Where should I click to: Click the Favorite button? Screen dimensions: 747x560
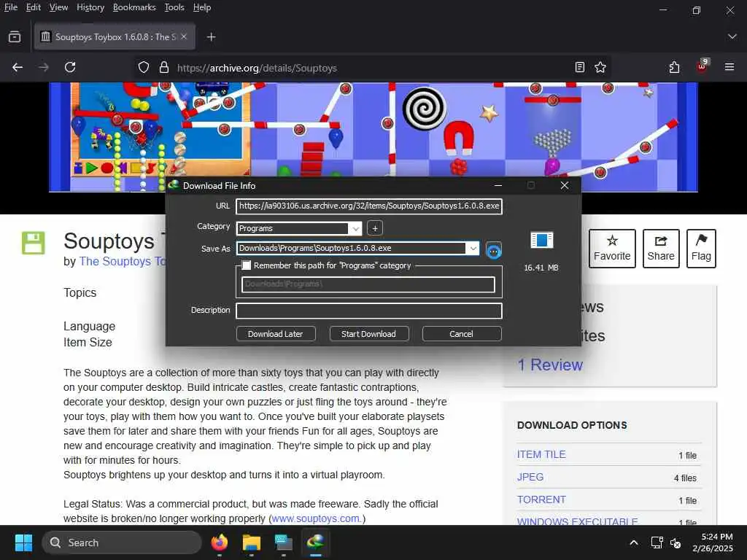click(x=612, y=249)
